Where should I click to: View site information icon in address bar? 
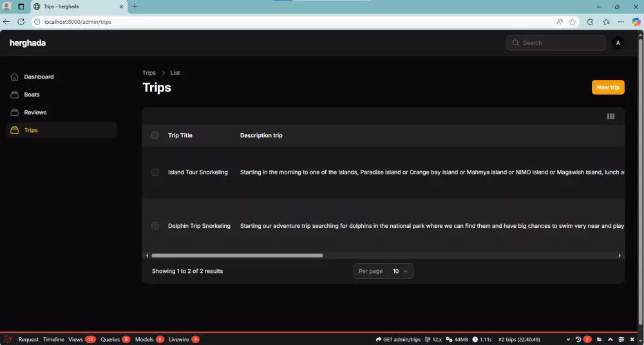pos(37,22)
